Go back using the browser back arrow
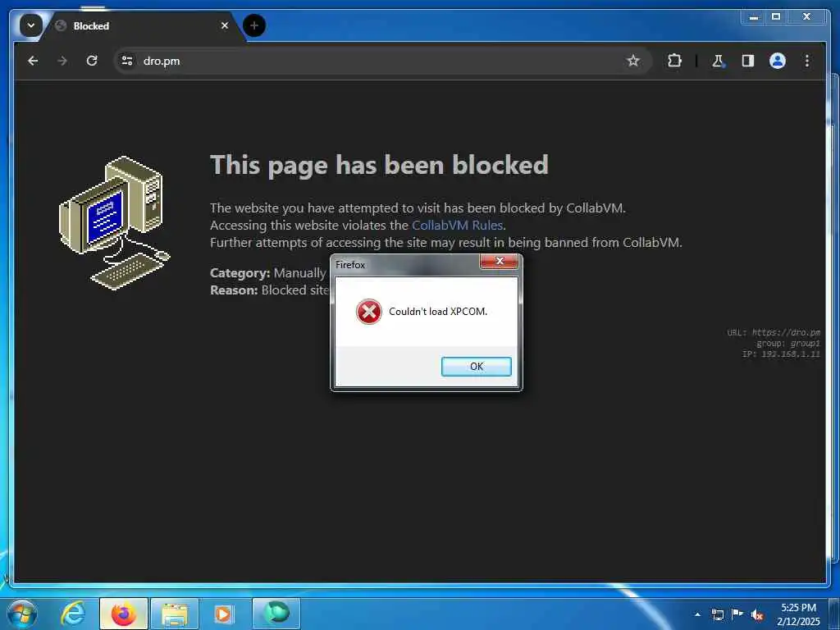The height and width of the screenshot is (630, 840). 33,61
